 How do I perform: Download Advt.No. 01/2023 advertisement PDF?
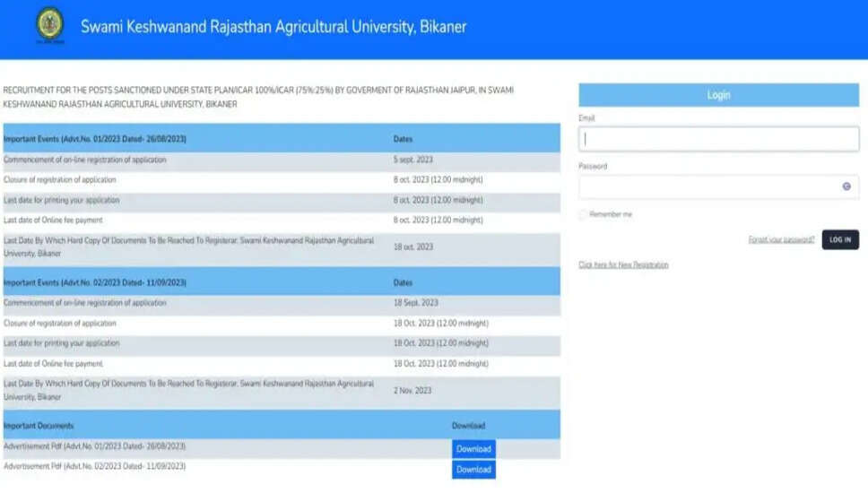tap(473, 449)
